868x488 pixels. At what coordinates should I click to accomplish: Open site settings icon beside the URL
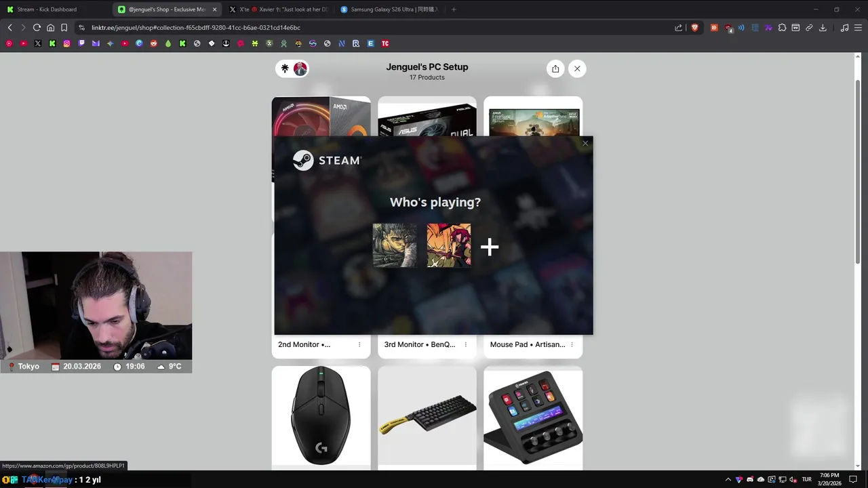[x=81, y=28]
